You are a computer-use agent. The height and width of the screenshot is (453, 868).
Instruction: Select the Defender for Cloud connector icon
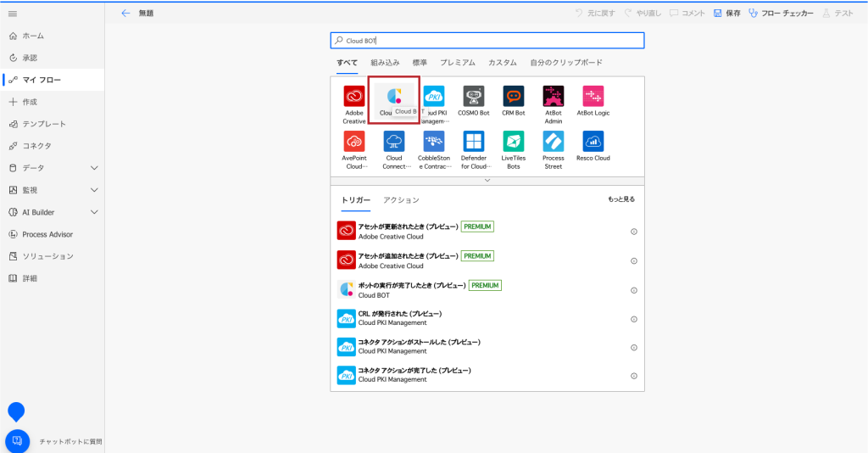coord(474,142)
